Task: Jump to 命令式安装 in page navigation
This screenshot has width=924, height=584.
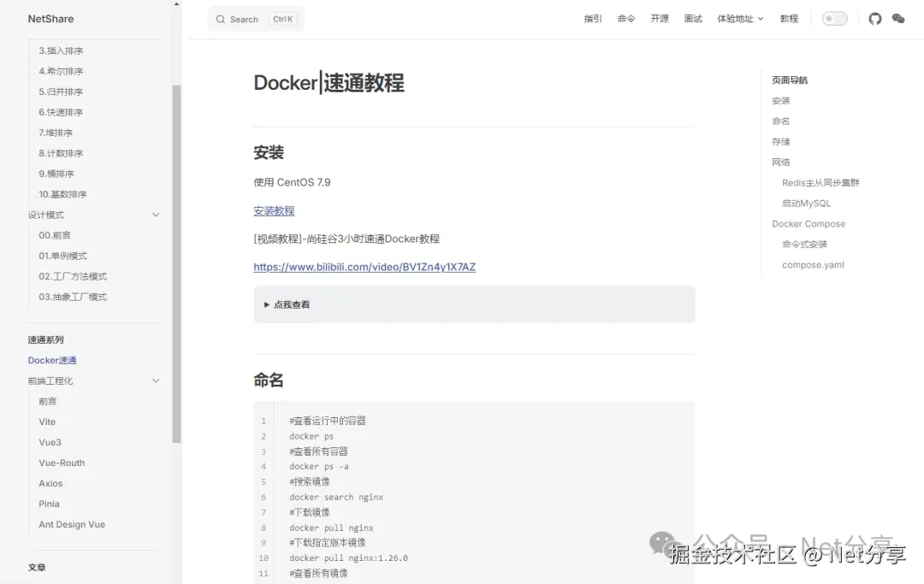Action: (x=804, y=245)
